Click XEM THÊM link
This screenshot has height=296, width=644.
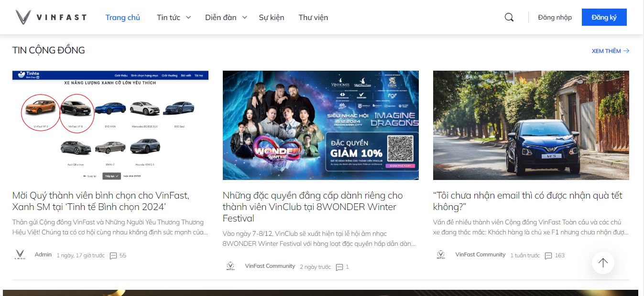click(x=606, y=51)
